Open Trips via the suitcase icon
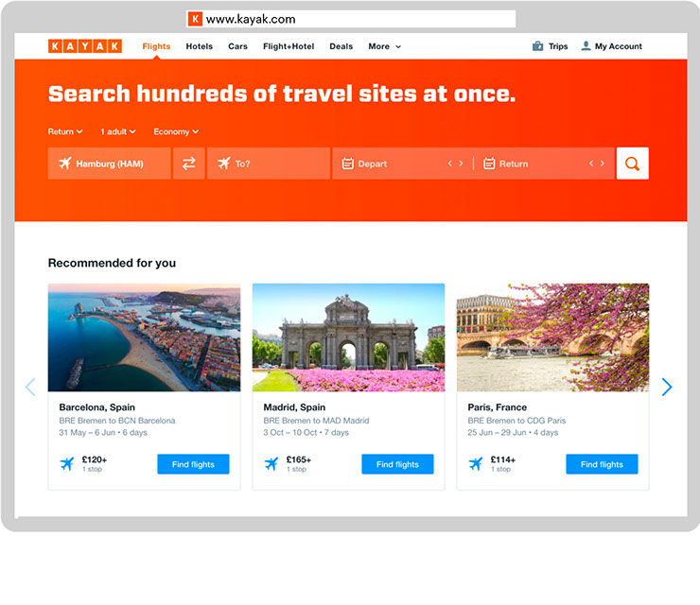The image size is (700, 605). click(x=538, y=46)
